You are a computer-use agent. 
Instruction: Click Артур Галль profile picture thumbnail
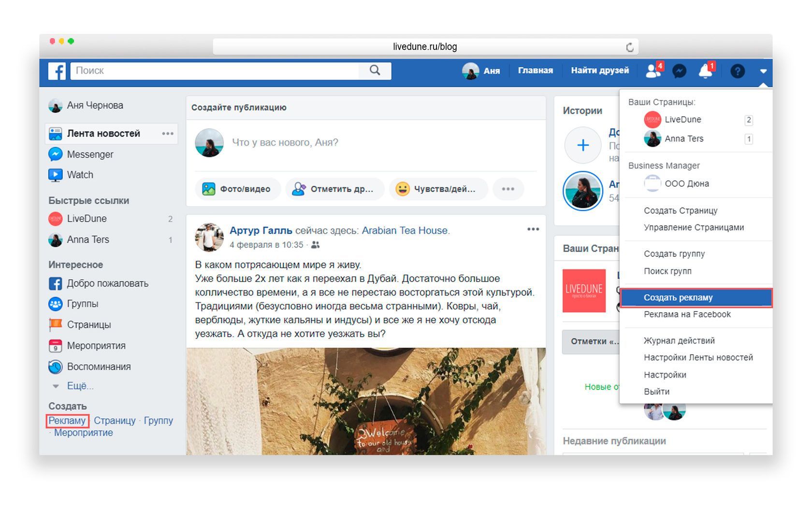click(x=209, y=237)
